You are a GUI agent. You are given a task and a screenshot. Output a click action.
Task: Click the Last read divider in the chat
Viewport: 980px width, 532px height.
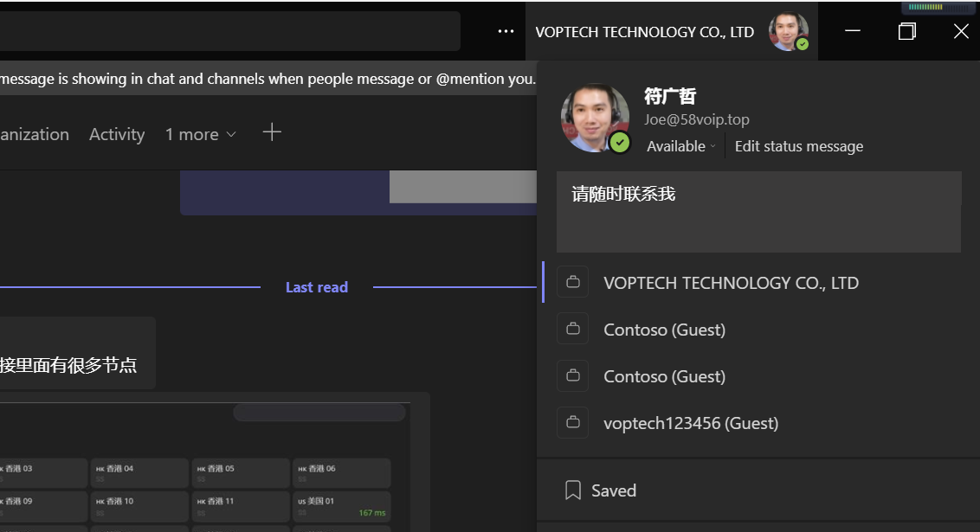tap(317, 286)
